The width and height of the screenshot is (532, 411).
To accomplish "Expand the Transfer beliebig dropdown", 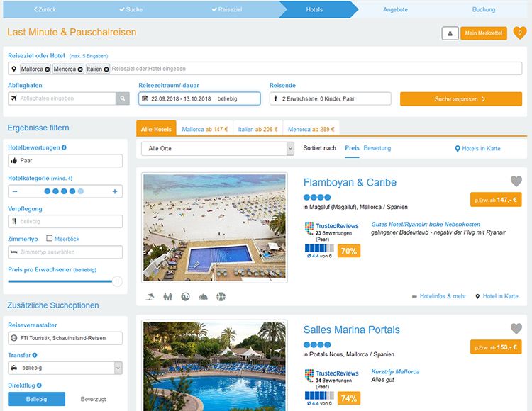I will pos(65,368).
